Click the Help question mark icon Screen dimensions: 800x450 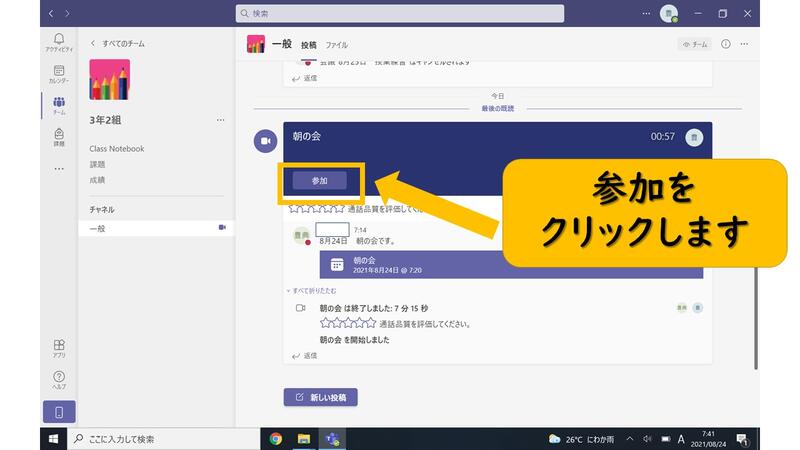tap(59, 380)
